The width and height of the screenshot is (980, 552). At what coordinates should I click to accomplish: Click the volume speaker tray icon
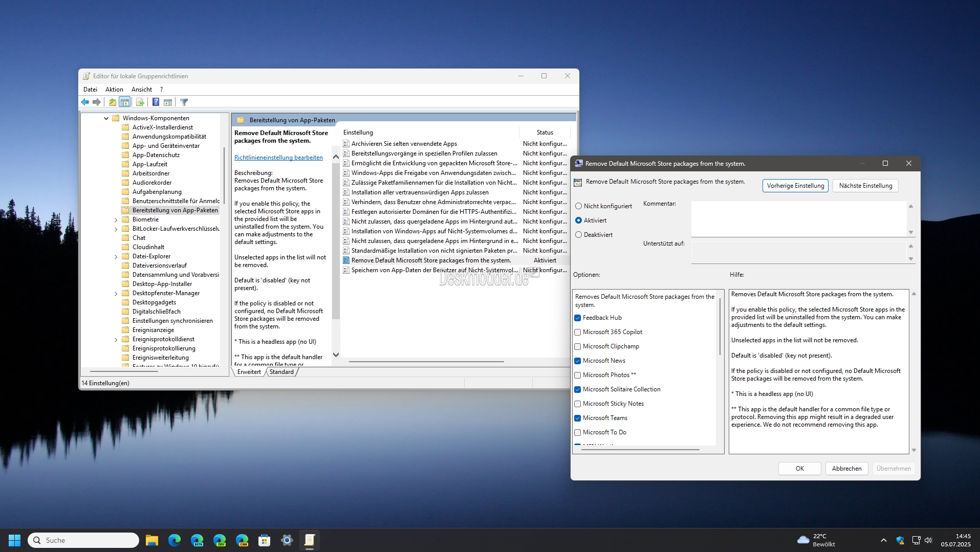click(x=929, y=540)
